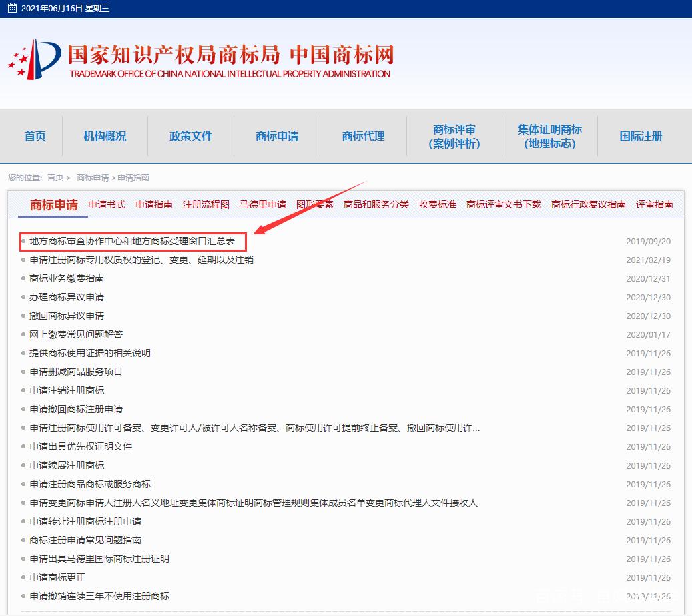Open 申请撤销连续三年不使用注册商标 link

point(99,596)
